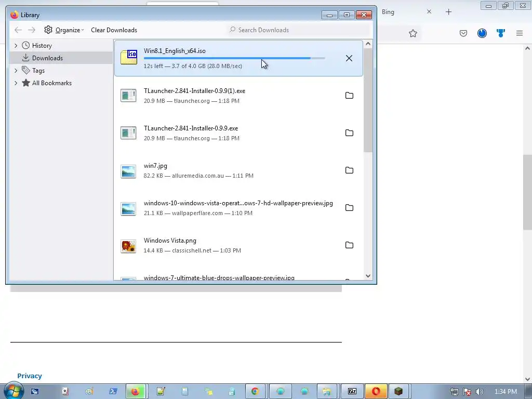Select Tags in the sidebar

38,71
